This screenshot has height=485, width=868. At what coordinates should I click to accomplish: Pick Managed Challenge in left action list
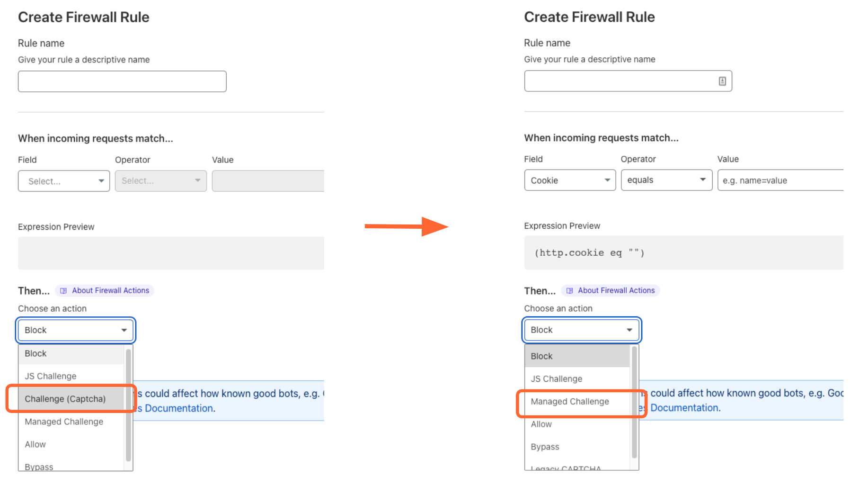click(x=64, y=422)
